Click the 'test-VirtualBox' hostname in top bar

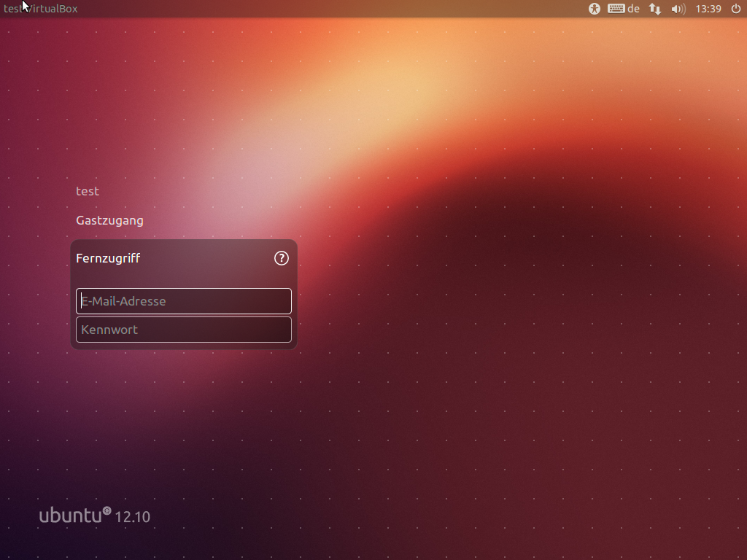tap(41, 9)
